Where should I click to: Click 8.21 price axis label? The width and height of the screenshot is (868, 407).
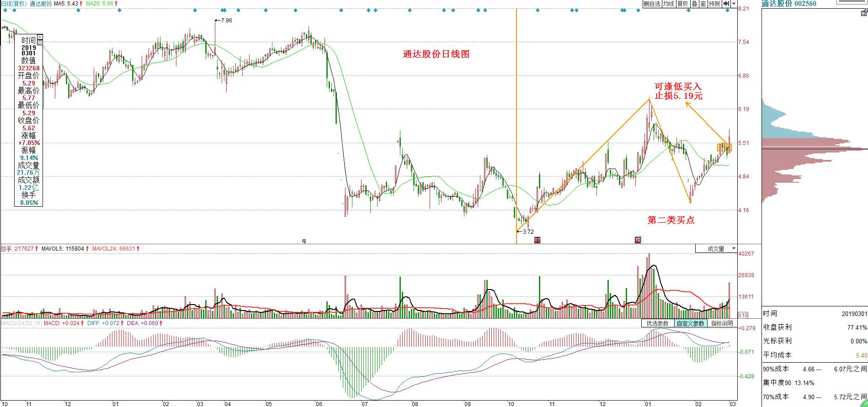click(744, 8)
